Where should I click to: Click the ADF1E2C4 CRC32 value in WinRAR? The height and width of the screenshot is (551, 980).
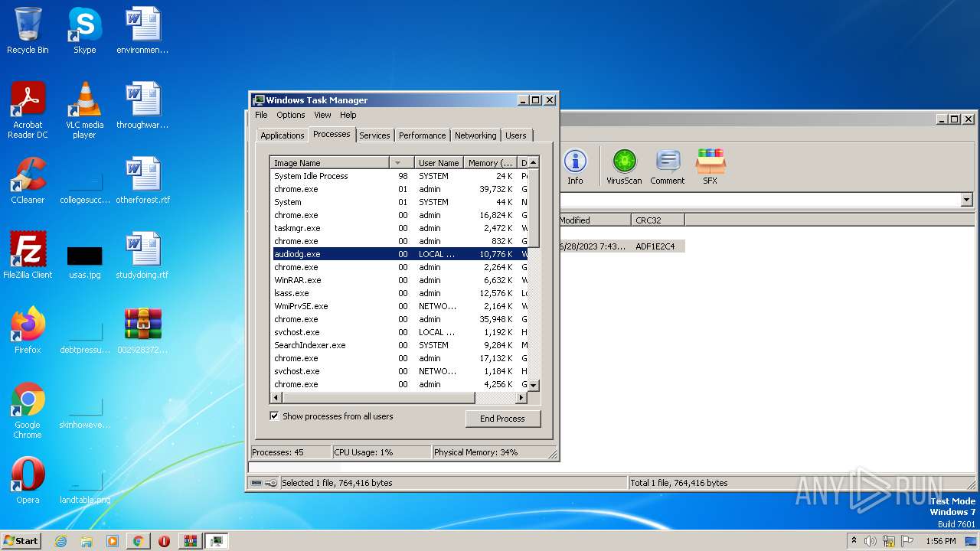(655, 246)
